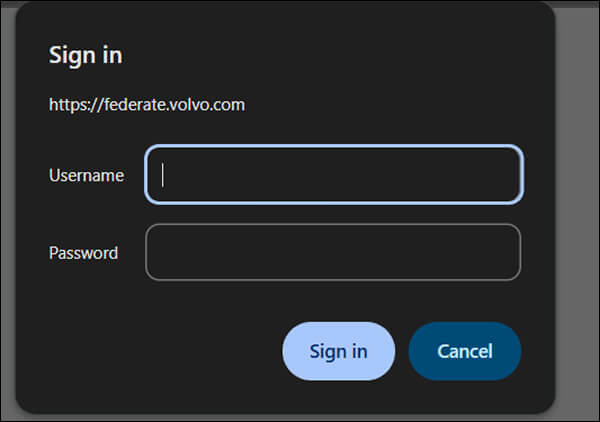Viewport: 600px width, 422px height.
Task: Place cursor at blinking caret in Username
Action: (x=163, y=175)
